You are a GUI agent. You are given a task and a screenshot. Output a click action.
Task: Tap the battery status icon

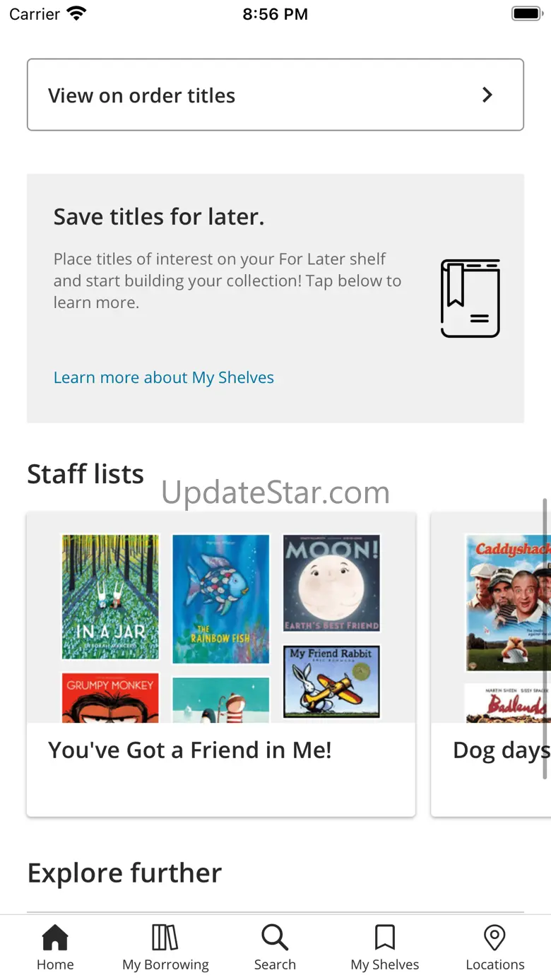[x=526, y=13]
